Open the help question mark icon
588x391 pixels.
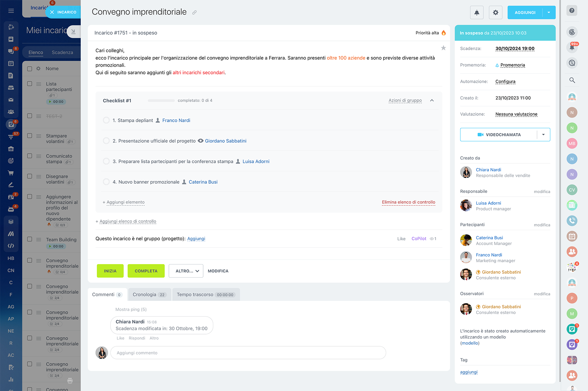[x=572, y=10]
